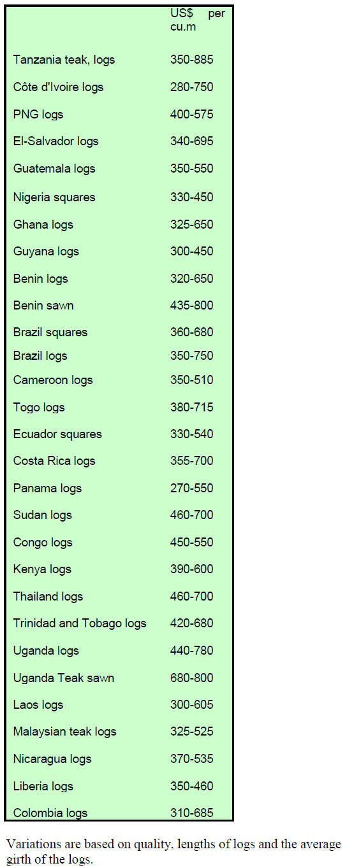This screenshot has width=345, height=868.
Task: Select Brazil squares entry
Action: coord(50,332)
